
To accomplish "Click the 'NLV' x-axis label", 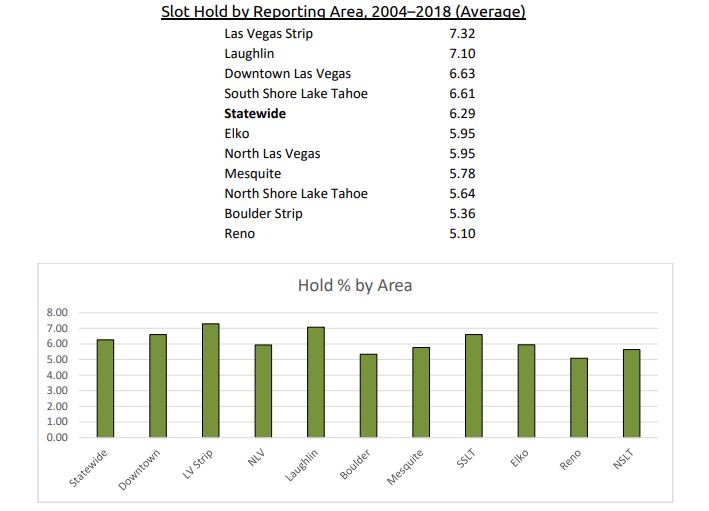I will 256,458.
